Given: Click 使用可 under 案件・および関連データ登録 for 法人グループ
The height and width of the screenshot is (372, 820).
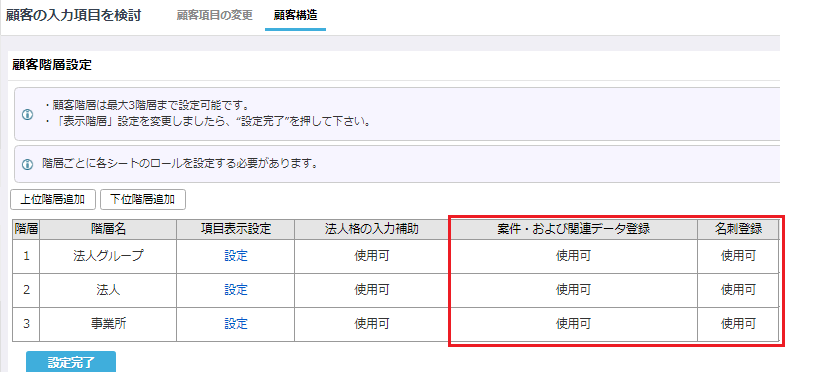Looking at the screenshot, I should click(x=574, y=256).
